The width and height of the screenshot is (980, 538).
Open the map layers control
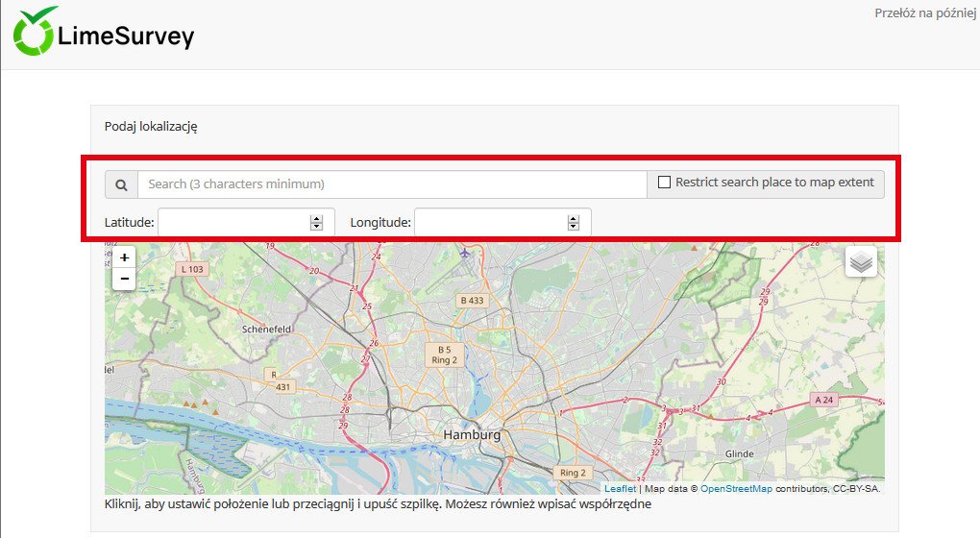pyautogui.click(x=861, y=261)
